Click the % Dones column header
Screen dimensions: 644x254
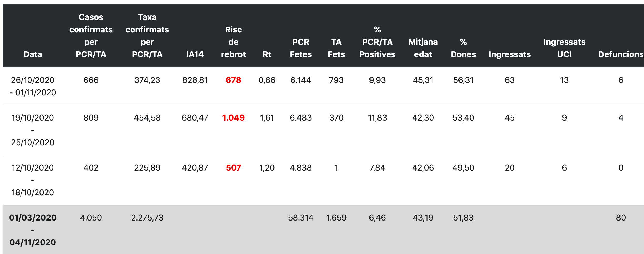[463, 48]
